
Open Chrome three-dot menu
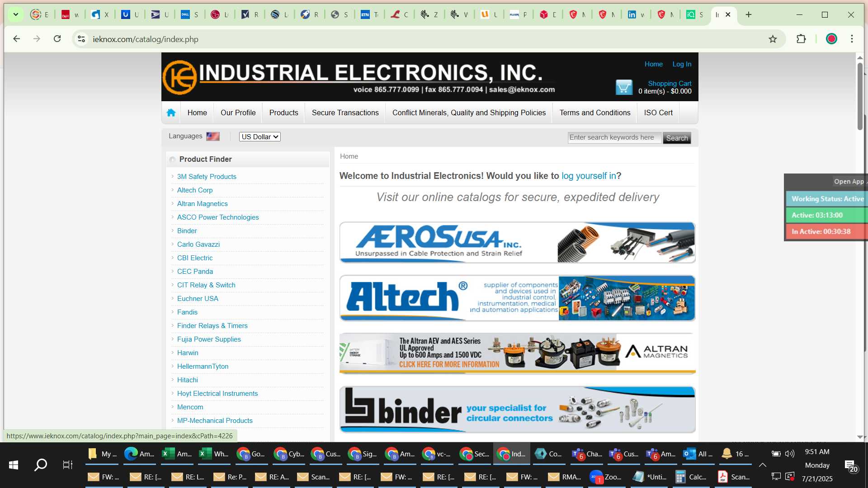coord(852,39)
